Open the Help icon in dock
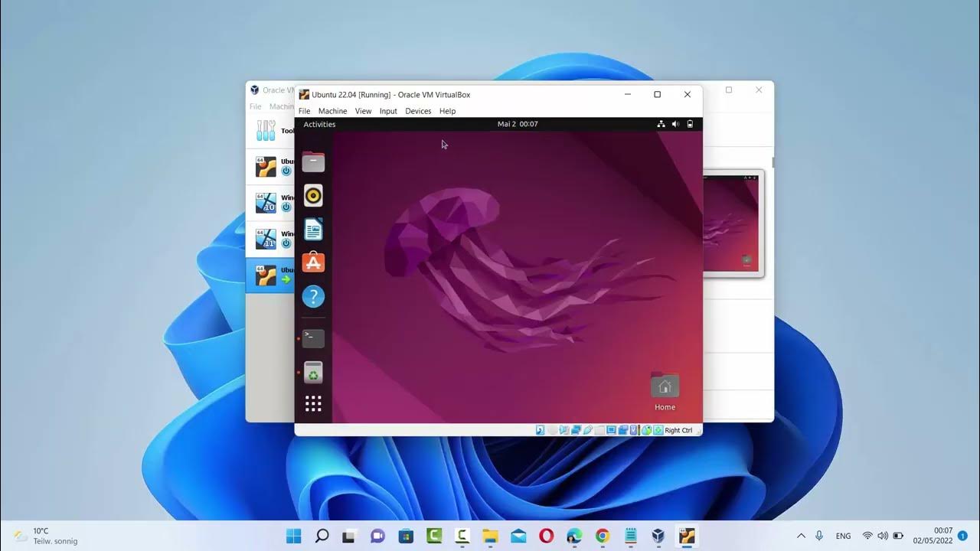Viewport: 980px width, 551px height. click(313, 296)
